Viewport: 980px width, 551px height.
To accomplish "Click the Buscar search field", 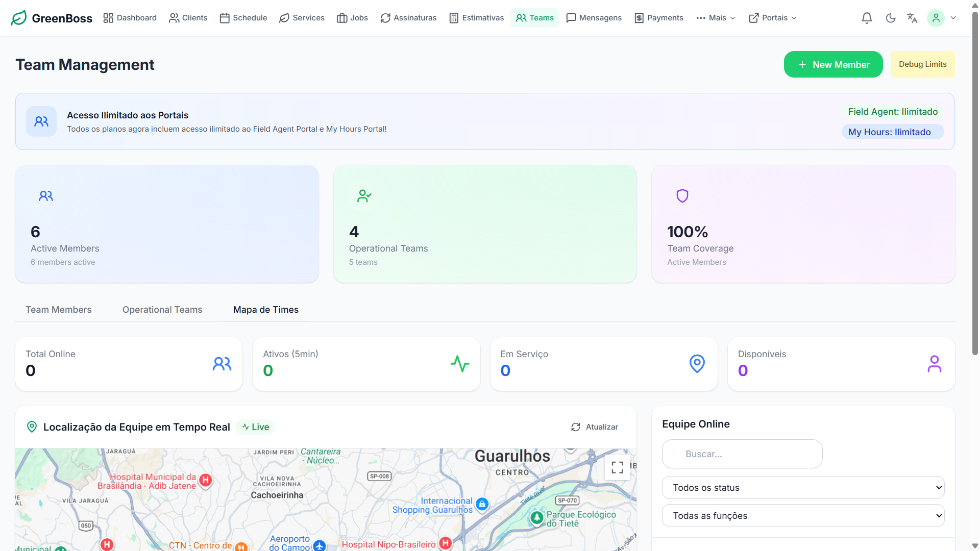I will pos(742,454).
